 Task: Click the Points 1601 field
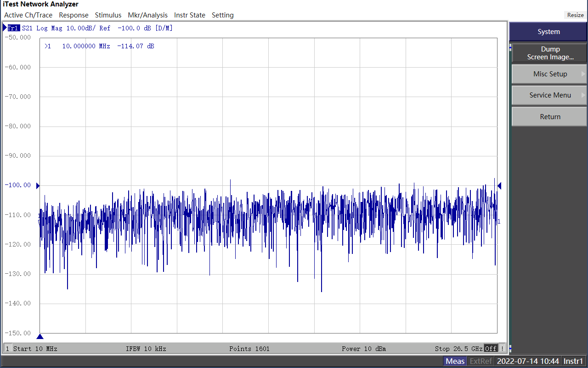[x=249, y=349]
